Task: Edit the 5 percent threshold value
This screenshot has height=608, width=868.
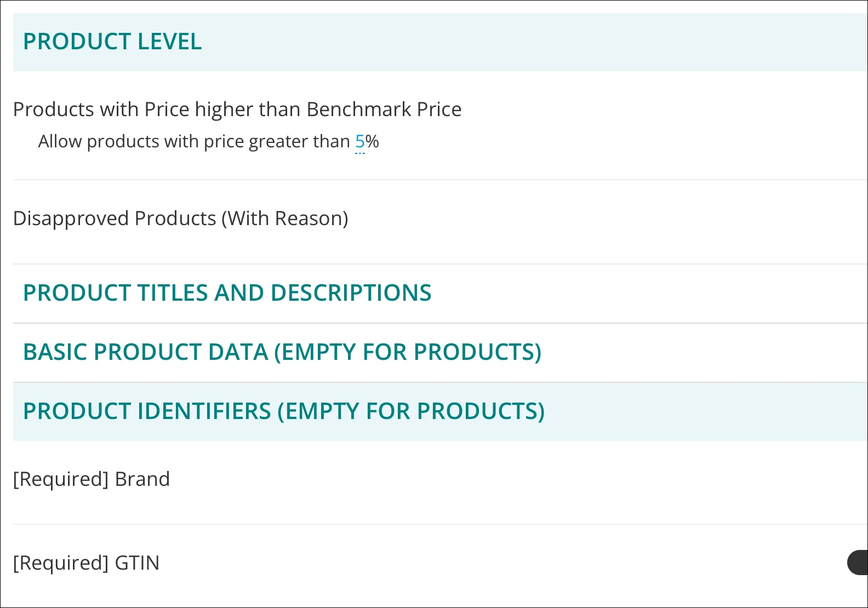Action: pyautogui.click(x=360, y=142)
